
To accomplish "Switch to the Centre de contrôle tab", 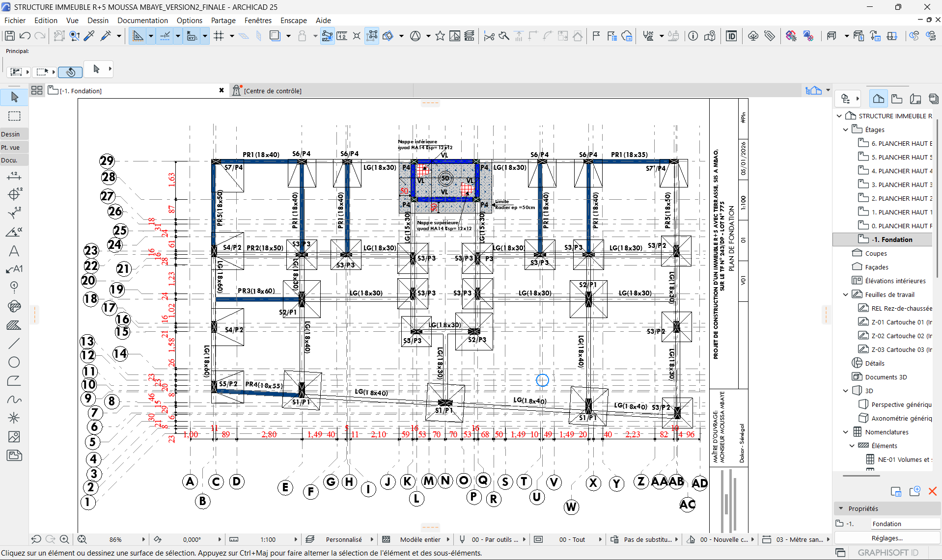I will [x=273, y=91].
